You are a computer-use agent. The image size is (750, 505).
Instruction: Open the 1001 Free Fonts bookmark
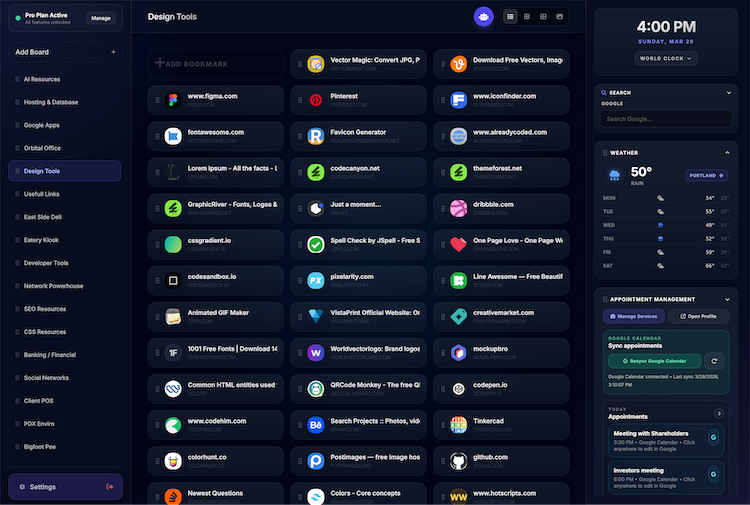point(215,353)
